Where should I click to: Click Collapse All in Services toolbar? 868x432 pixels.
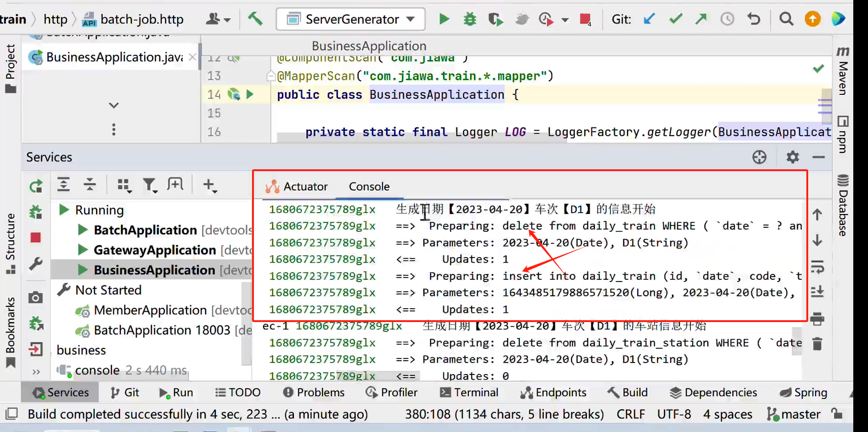coord(90,184)
